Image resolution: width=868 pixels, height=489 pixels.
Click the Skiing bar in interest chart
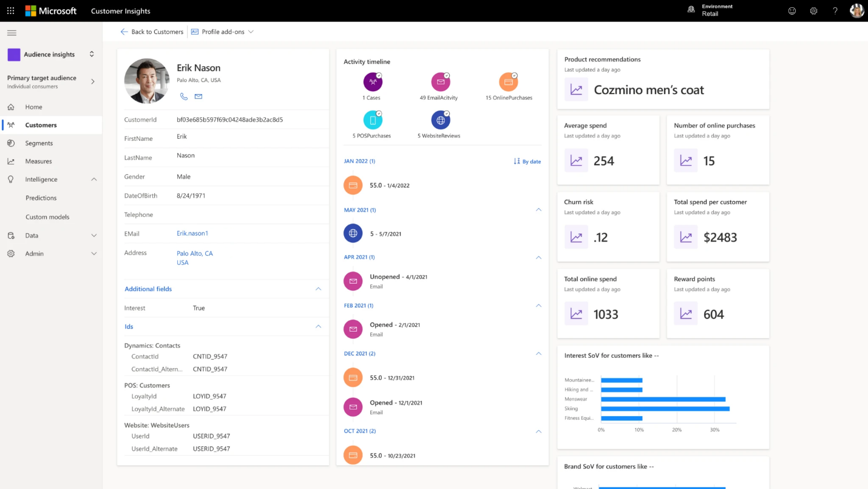click(x=665, y=409)
